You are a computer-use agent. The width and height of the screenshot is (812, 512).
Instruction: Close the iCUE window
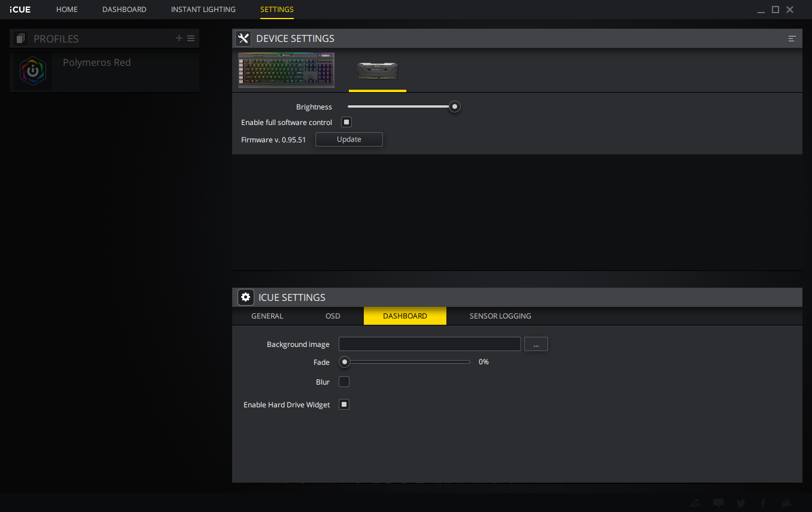pyautogui.click(x=790, y=10)
